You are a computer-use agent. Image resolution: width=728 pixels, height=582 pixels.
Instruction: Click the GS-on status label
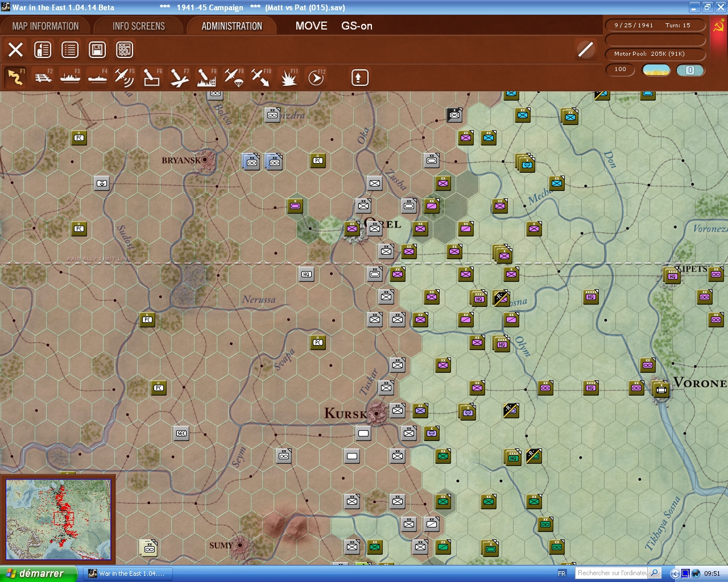point(357,26)
